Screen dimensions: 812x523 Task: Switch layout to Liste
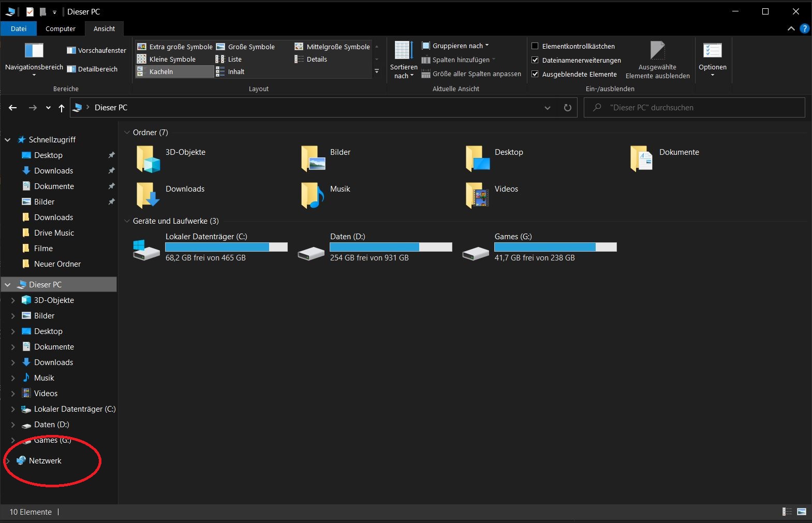(229, 59)
